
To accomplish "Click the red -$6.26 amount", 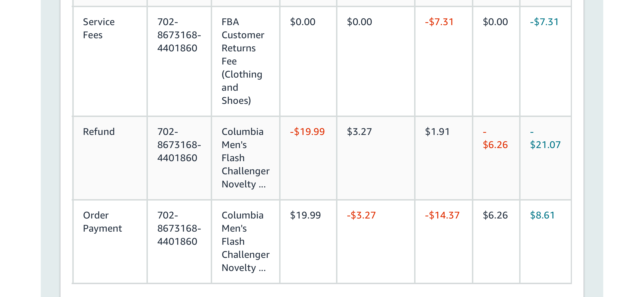I will click(495, 138).
